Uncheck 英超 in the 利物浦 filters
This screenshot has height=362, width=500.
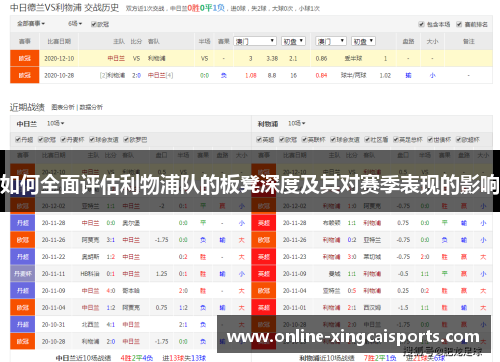click(x=259, y=139)
